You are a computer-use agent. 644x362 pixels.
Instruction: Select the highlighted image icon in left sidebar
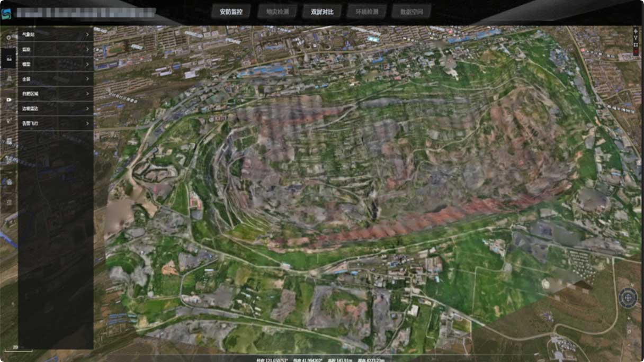8,58
